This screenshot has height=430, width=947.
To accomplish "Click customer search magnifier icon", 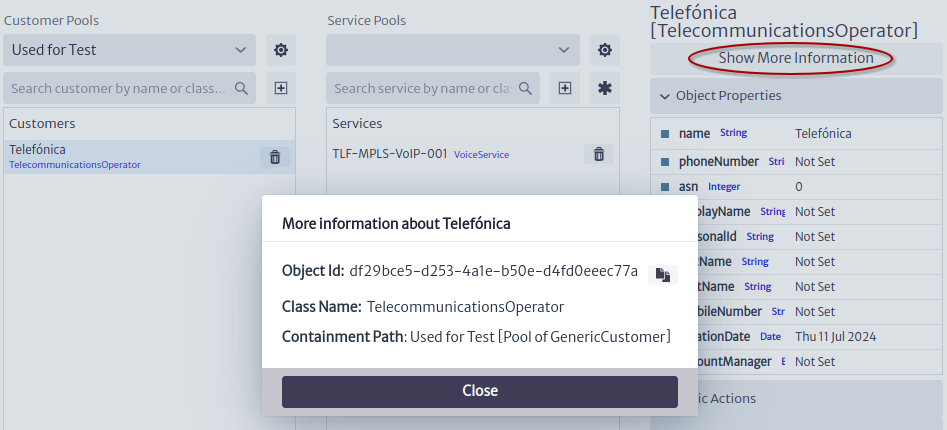I will 241,88.
